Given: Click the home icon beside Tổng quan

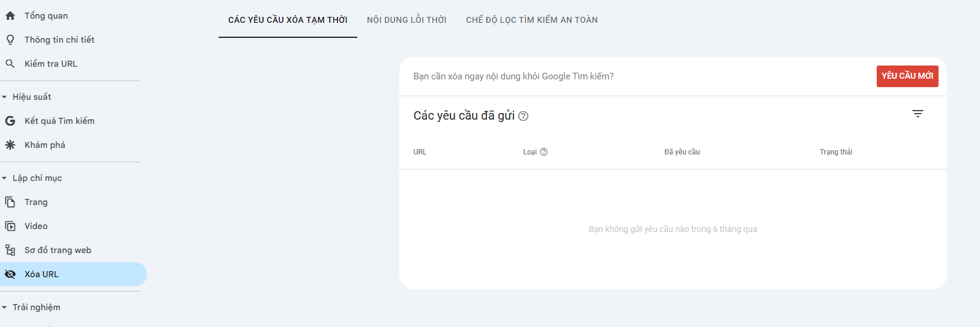Looking at the screenshot, I should tap(10, 16).
